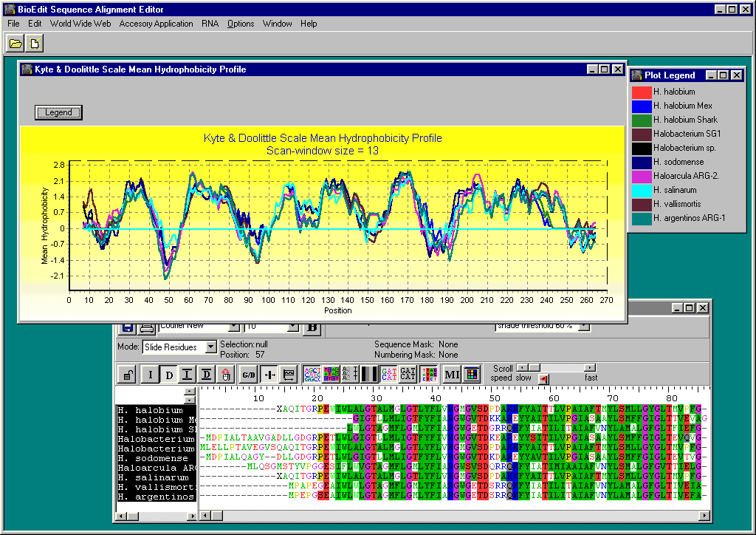Click the red H. halobium legend swatch
Viewport: 756px width, 535px height.
click(x=640, y=92)
